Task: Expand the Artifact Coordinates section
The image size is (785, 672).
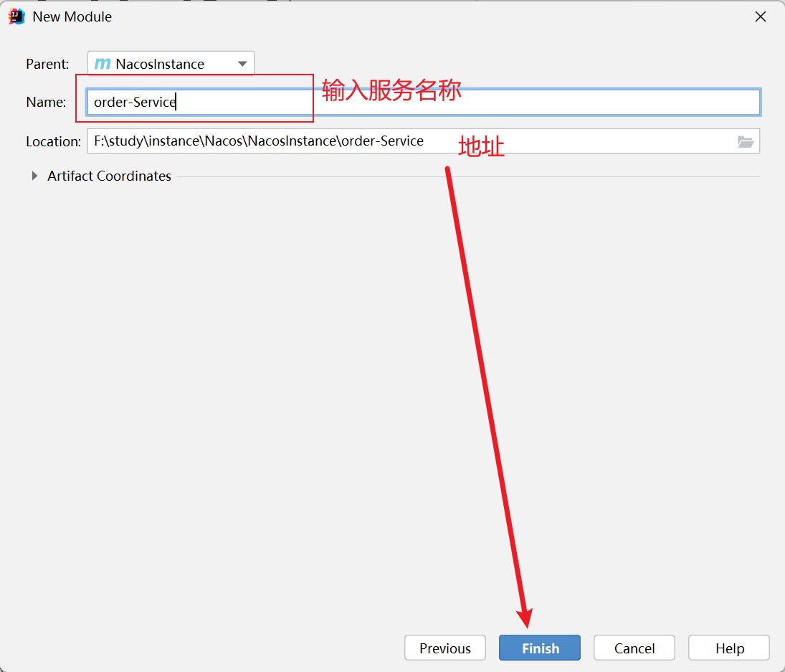Action: click(34, 176)
